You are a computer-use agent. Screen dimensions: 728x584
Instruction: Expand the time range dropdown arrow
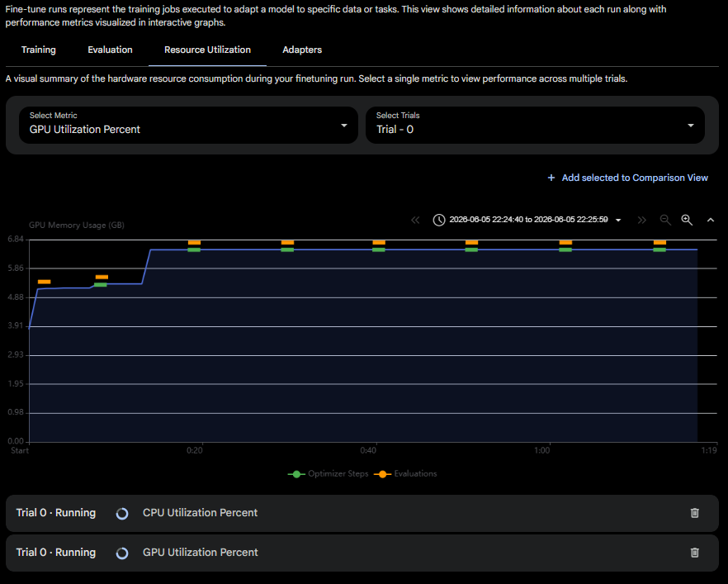[618, 220]
